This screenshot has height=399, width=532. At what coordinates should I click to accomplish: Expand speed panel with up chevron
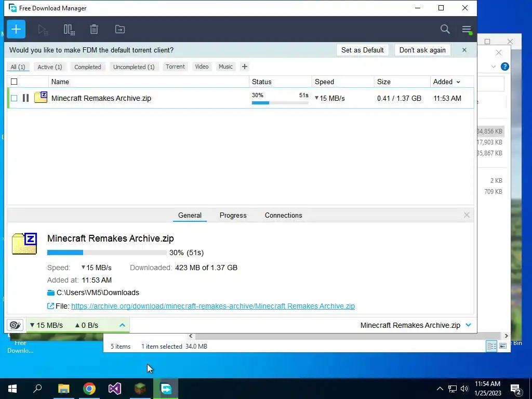[122, 325]
